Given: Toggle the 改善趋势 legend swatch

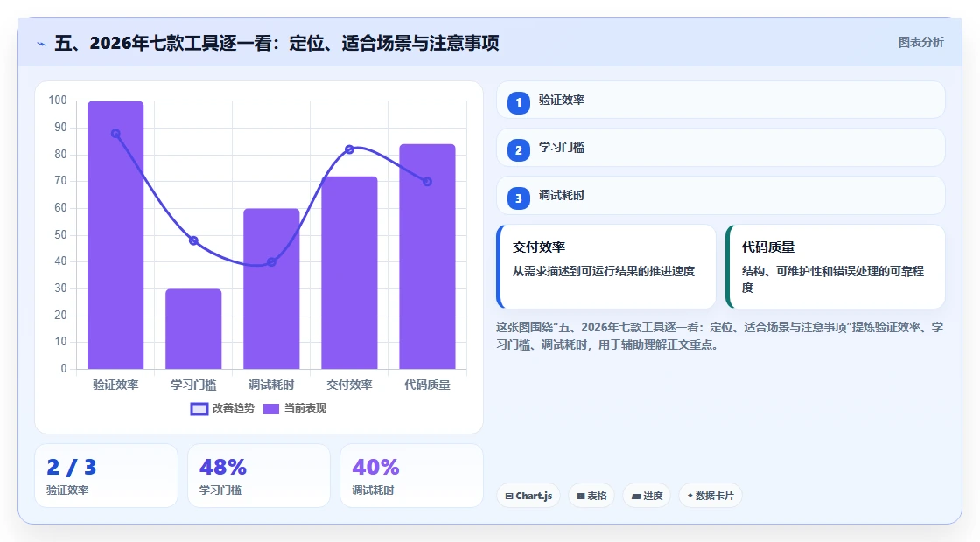Looking at the screenshot, I should (199, 409).
